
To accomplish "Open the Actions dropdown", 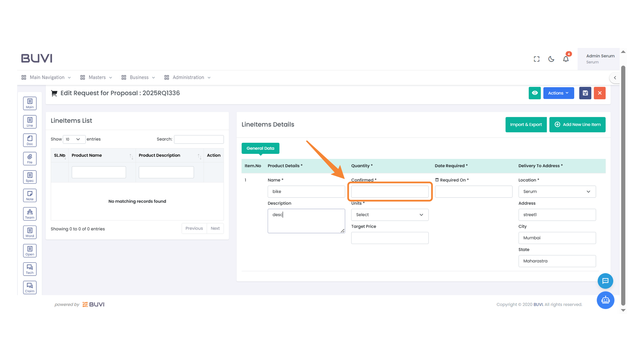I will [x=558, y=93].
